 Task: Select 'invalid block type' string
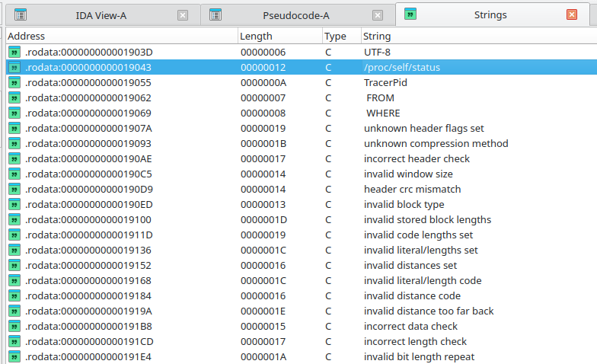(404, 204)
